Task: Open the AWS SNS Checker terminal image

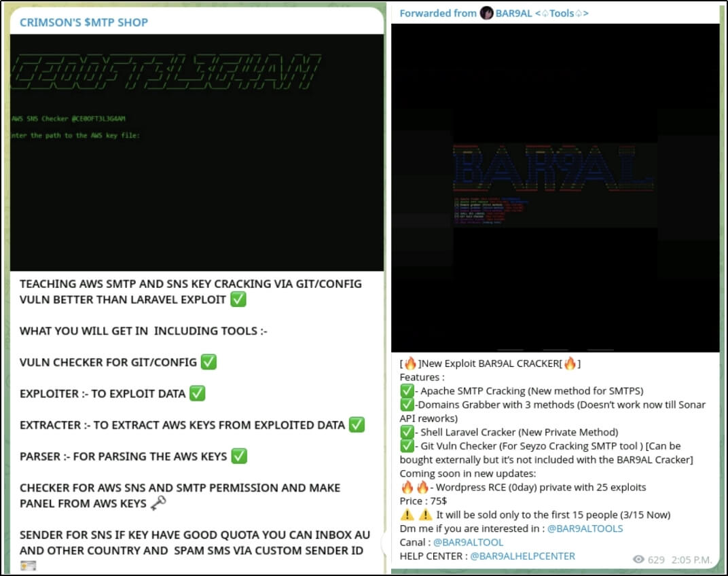Action: [197, 152]
